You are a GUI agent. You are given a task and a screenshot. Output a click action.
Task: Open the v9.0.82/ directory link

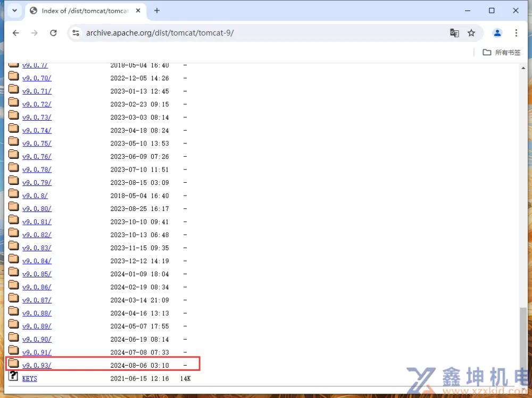click(x=37, y=235)
